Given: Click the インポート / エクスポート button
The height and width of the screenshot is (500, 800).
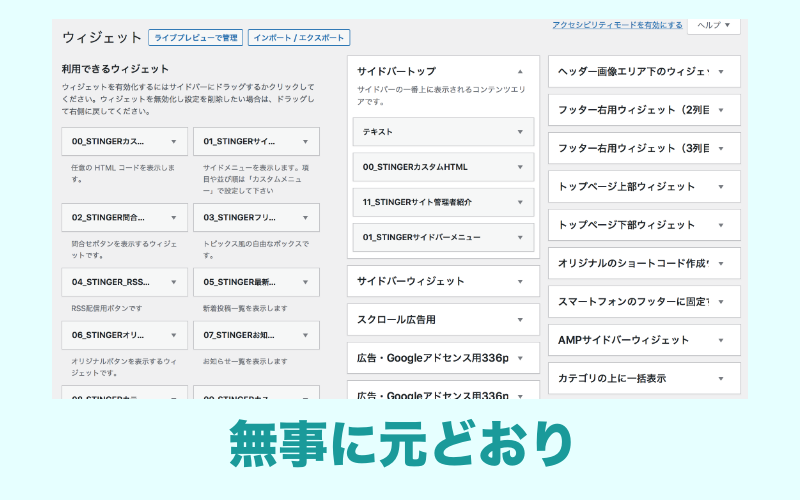Looking at the screenshot, I should pos(297,38).
